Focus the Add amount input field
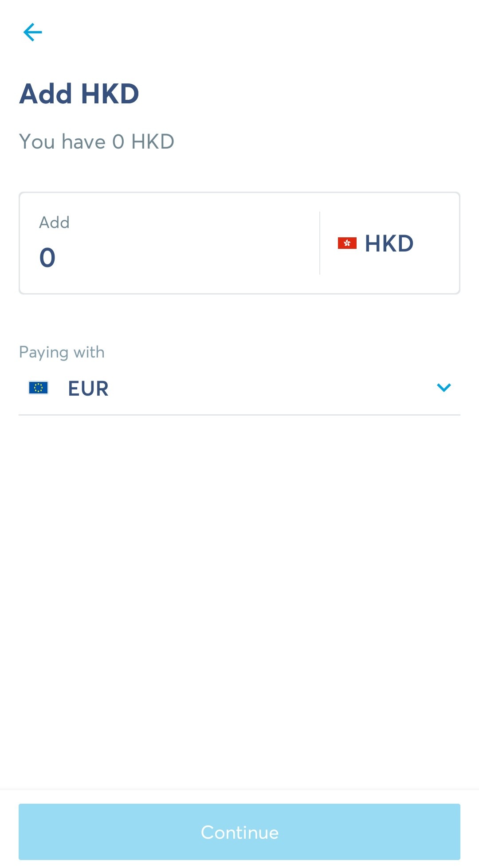This screenshot has width=479, height=868. click(x=169, y=243)
